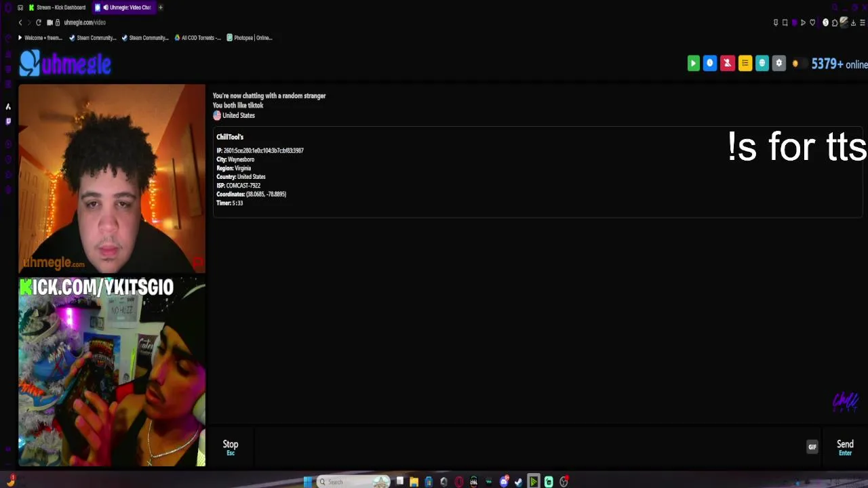Click the Send button
868x488 pixels.
(845, 447)
